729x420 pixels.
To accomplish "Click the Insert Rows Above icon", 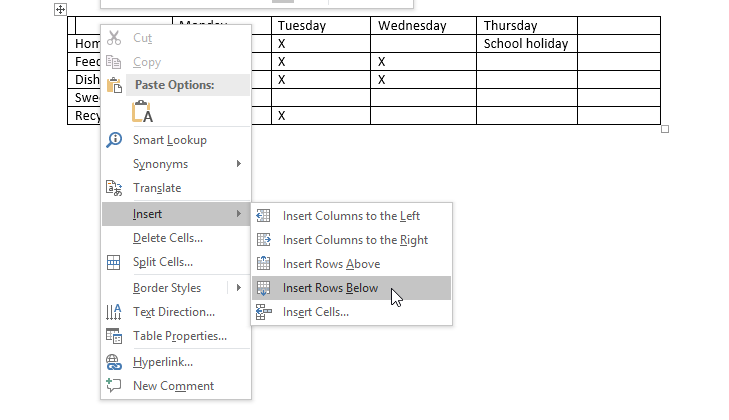I will [264, 264].
